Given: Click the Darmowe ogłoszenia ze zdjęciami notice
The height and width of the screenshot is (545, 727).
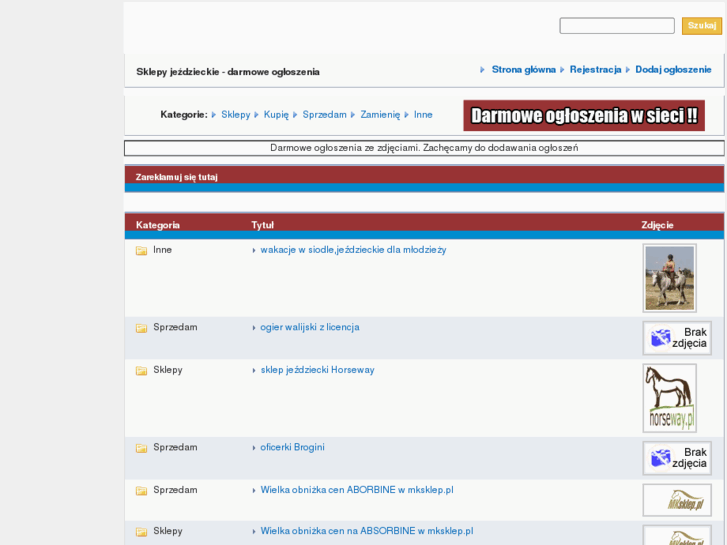Looking at the screenshot, I should click(x=424, y=148).
